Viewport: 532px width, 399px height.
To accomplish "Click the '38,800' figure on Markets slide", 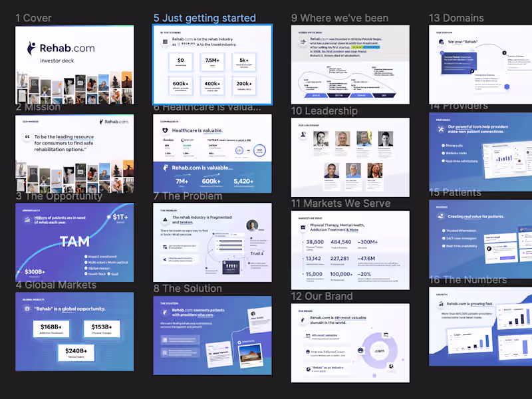I will coord(315,242).
